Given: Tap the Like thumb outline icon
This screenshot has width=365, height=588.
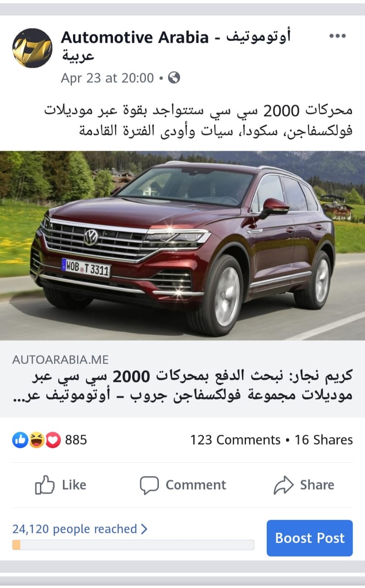Looking at the screenshot, I should point(45,485).
